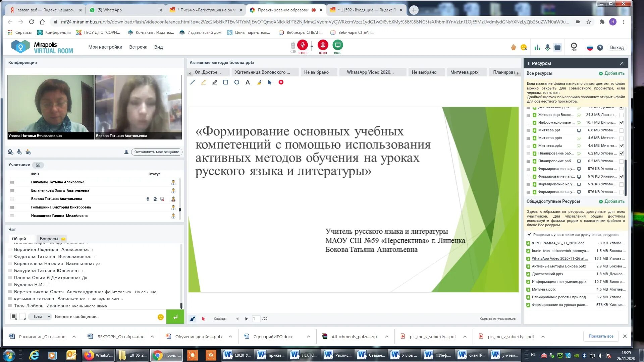Image resolution: width=644 pixels, height=362 pixels.
Task: Open the Мои настройки menu
Action: tap(105, 47)
